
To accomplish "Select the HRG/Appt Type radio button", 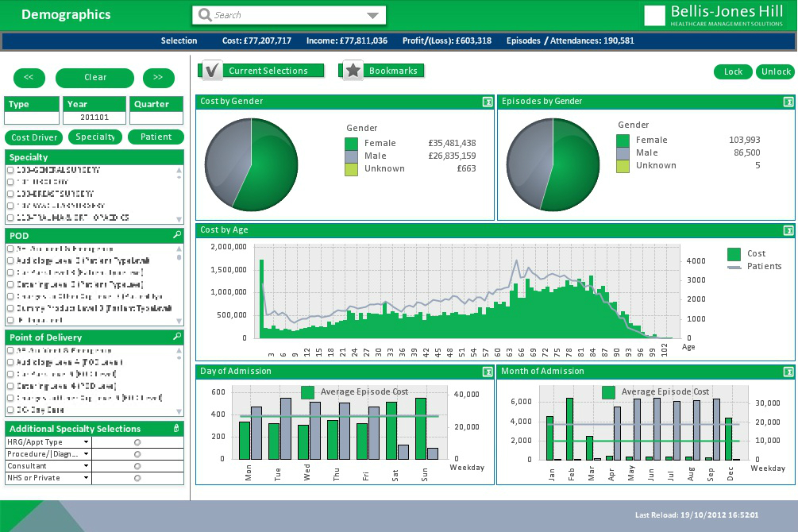I will pyautogui.click(x=137, y=442).
